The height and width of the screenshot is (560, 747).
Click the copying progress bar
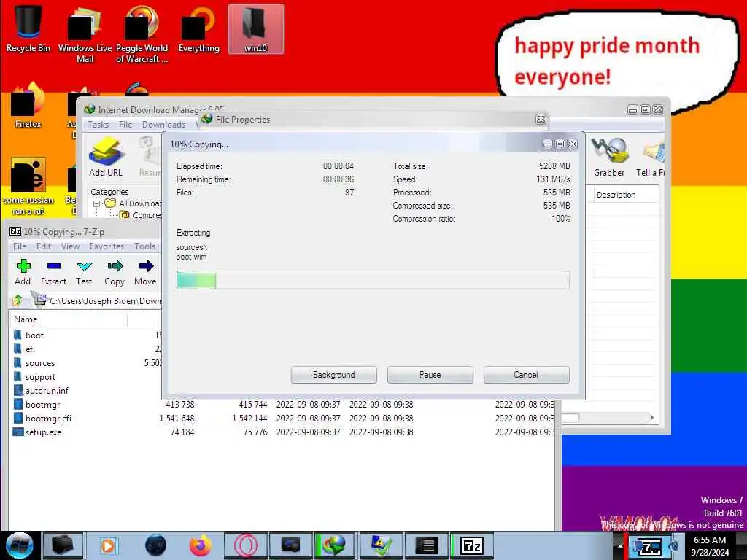point(373,280)
